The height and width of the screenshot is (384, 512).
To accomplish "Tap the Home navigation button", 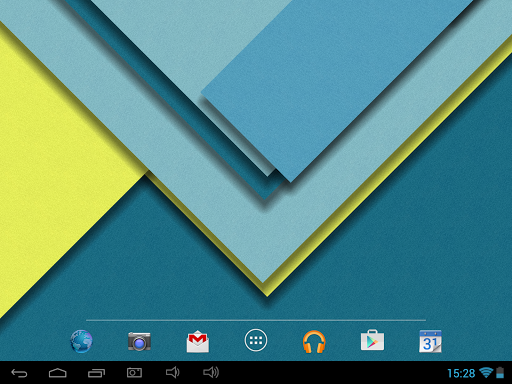I will [58, 373].
